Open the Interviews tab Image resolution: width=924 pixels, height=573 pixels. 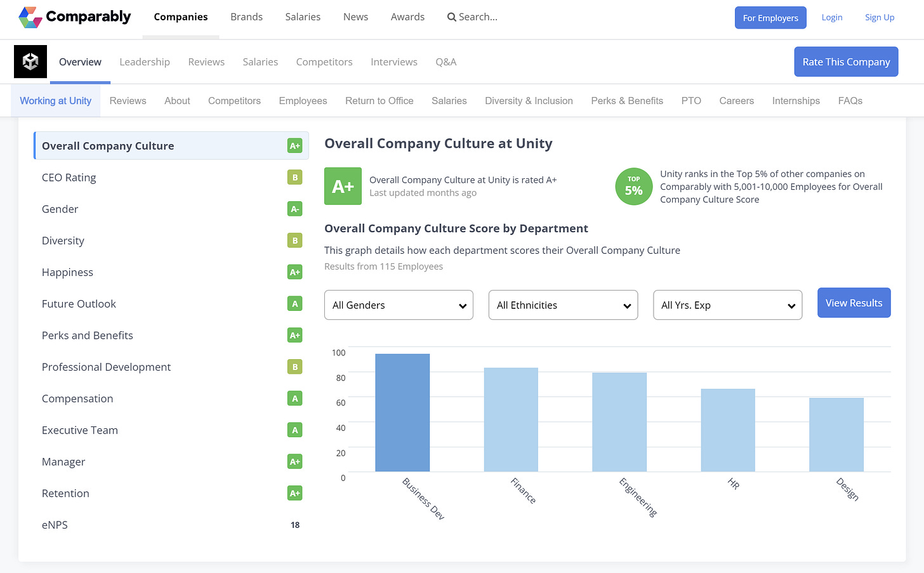394,62
